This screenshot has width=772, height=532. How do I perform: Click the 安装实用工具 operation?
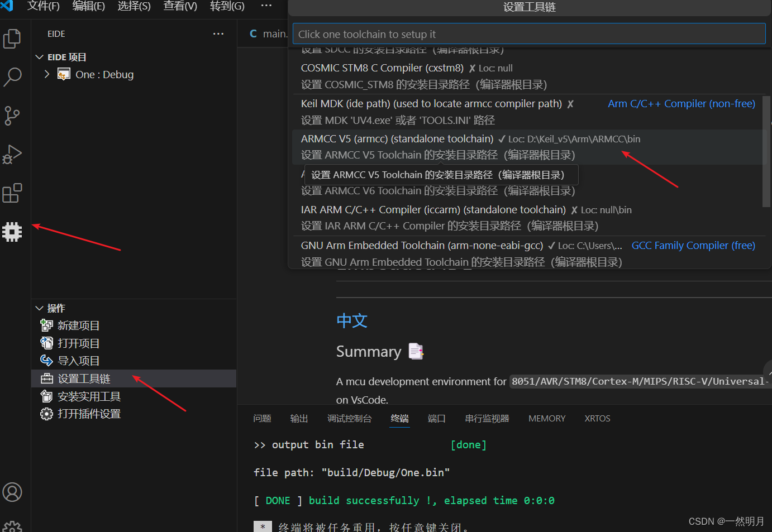click(x=134, y=396)
